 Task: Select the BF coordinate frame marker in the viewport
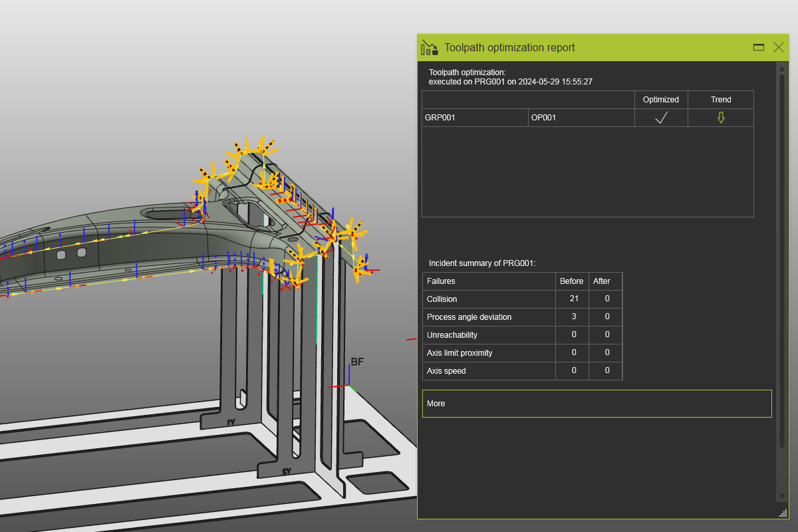(x=358, y=362)
